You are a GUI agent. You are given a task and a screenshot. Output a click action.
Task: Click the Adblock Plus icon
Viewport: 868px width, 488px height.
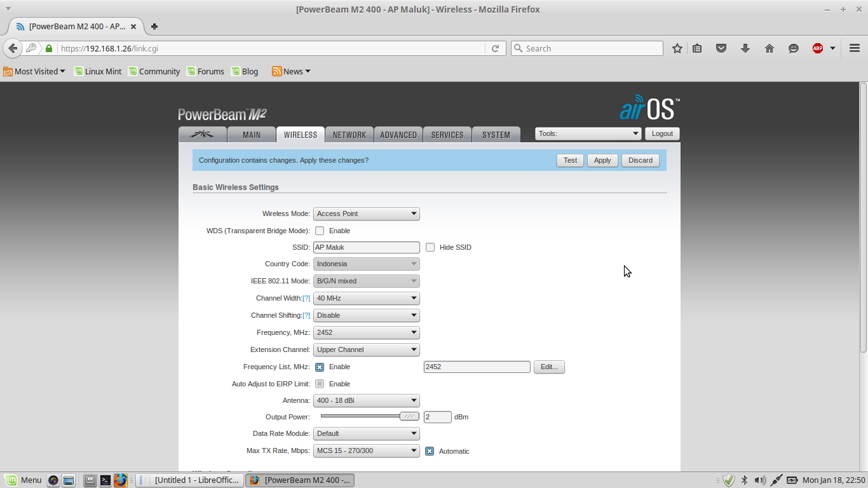pyautogui.click(x=818, y=48)
